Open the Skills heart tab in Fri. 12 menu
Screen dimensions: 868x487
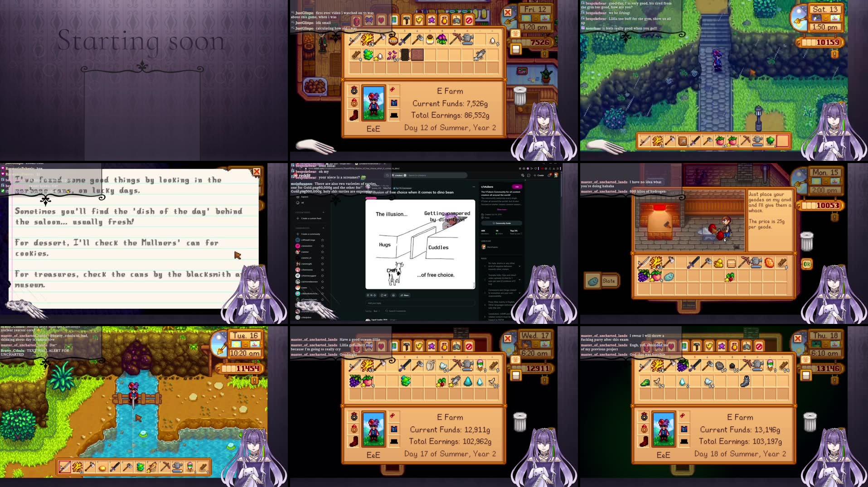tap(382, 20)
